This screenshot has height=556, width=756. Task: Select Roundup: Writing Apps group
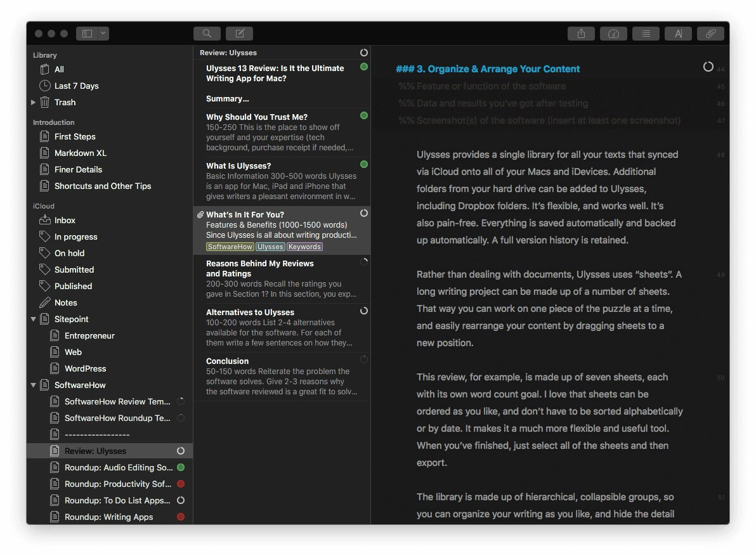(x=108, y=517)
